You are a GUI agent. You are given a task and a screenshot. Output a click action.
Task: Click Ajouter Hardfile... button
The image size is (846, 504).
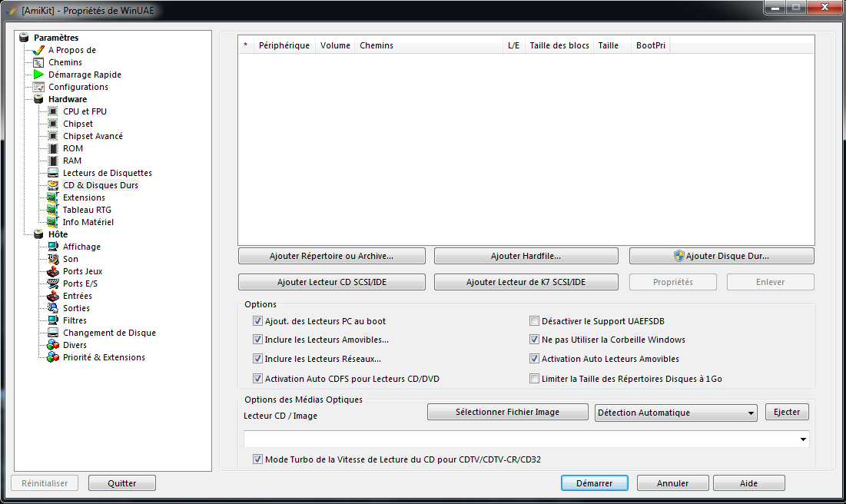tap(526, 256)
